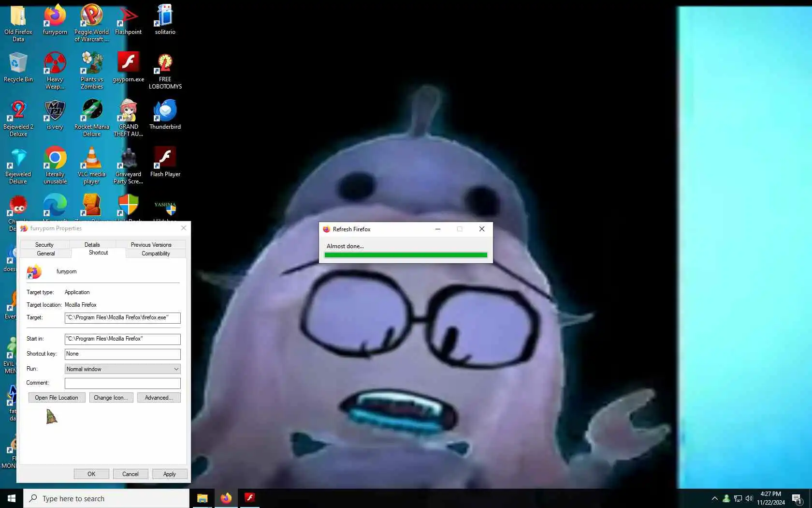Click the taskbar search box
Screen dimensions: 812x508
(x=106, y=498)
